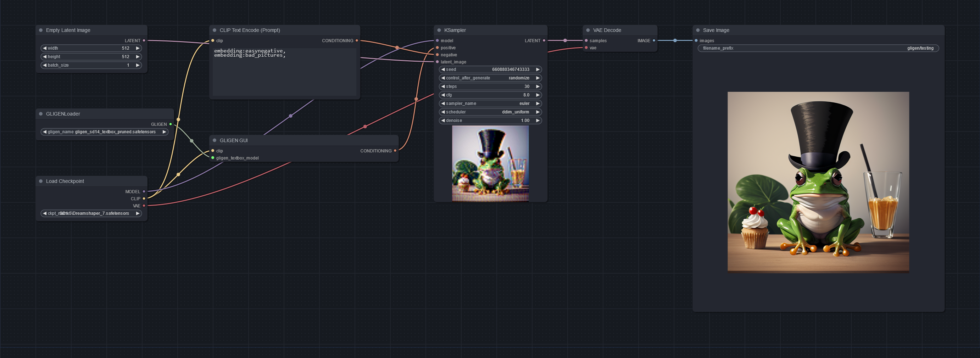
Task: Open the sampler_name euler dropdown
Action: [490, 104]
